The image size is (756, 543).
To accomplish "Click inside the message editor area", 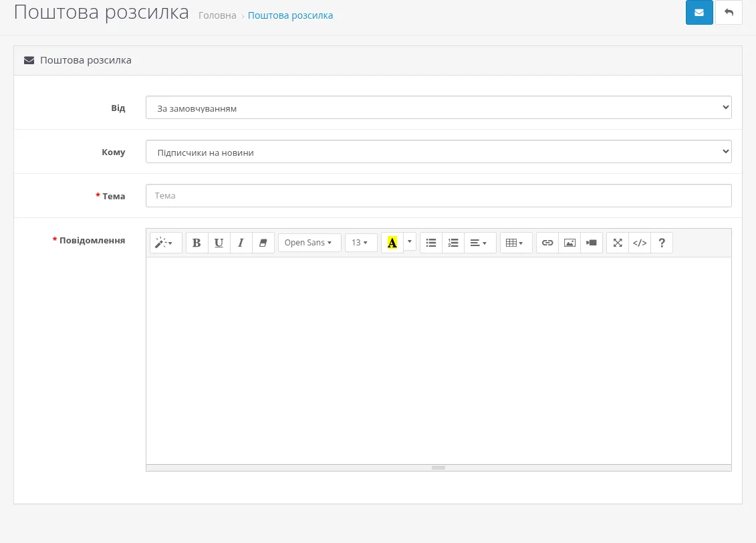I will 438,360.
